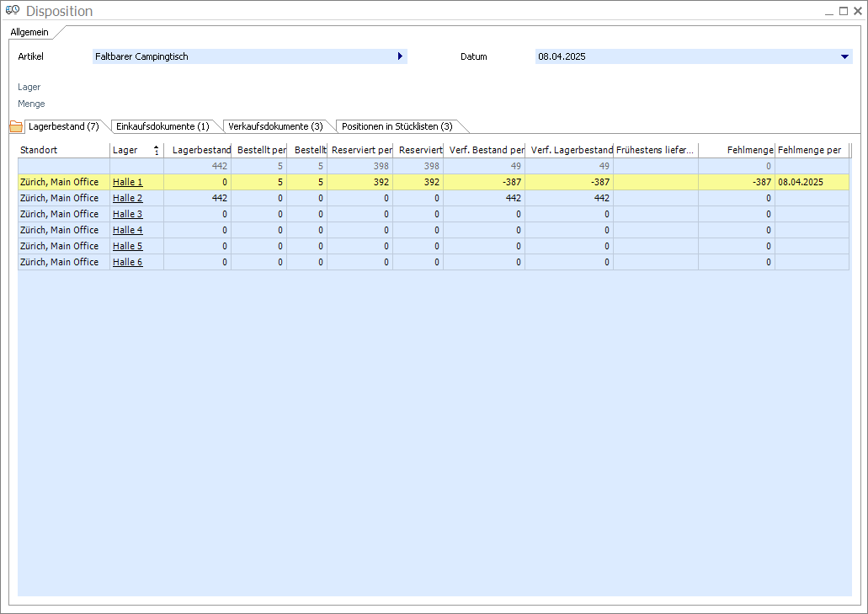This screenshot has width=868, height=614.
Task: Click the Verf. Lagerbestand column header
Action: [569, 150]
